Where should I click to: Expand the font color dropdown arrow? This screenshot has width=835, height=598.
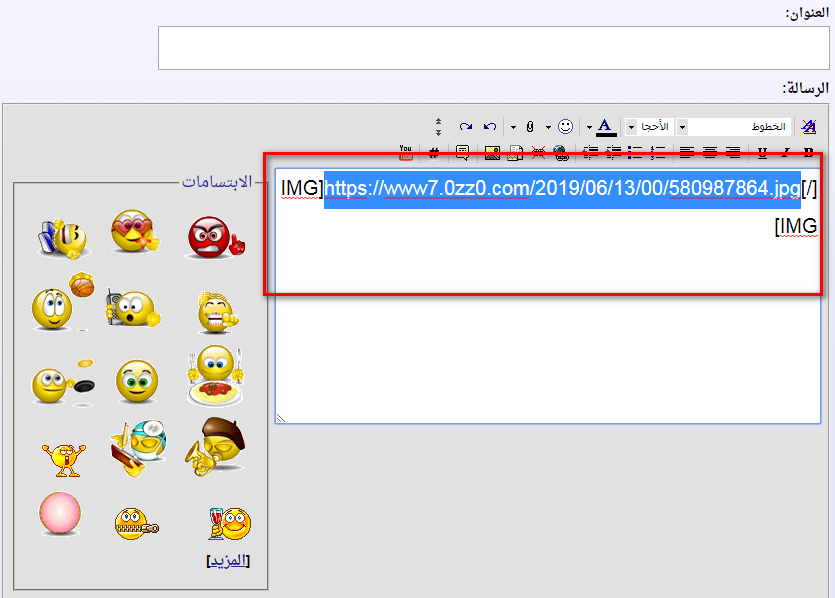[589, 127]
